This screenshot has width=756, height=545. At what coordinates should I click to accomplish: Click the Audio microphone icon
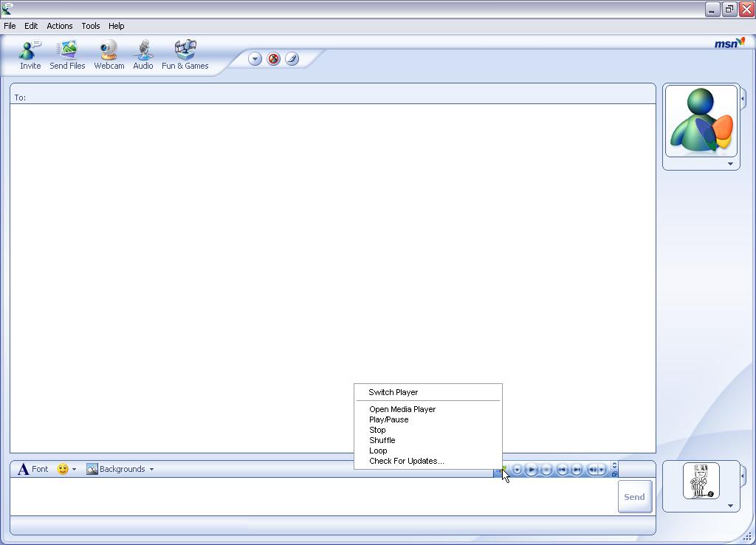143,55
